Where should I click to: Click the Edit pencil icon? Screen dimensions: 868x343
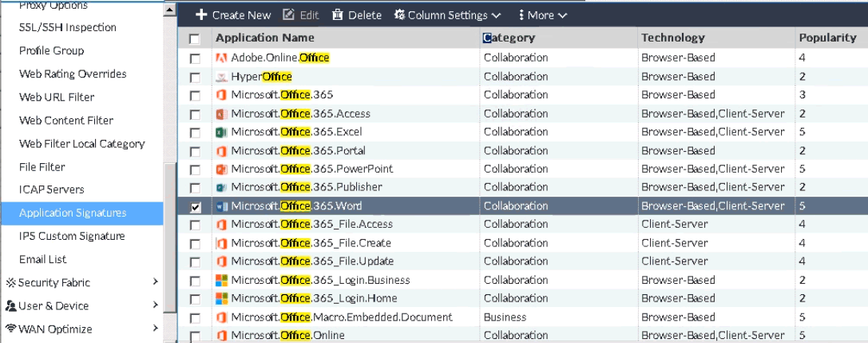[288, 15]
